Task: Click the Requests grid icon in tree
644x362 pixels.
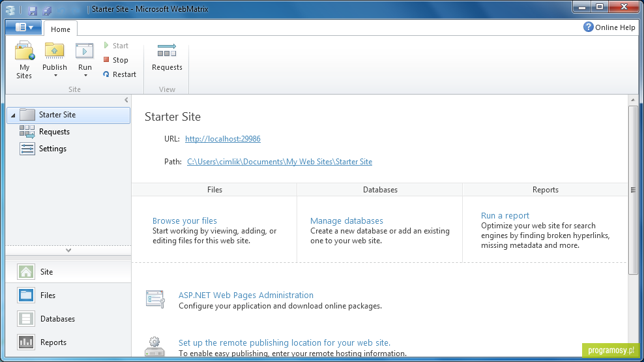Action: pos(27,132)
